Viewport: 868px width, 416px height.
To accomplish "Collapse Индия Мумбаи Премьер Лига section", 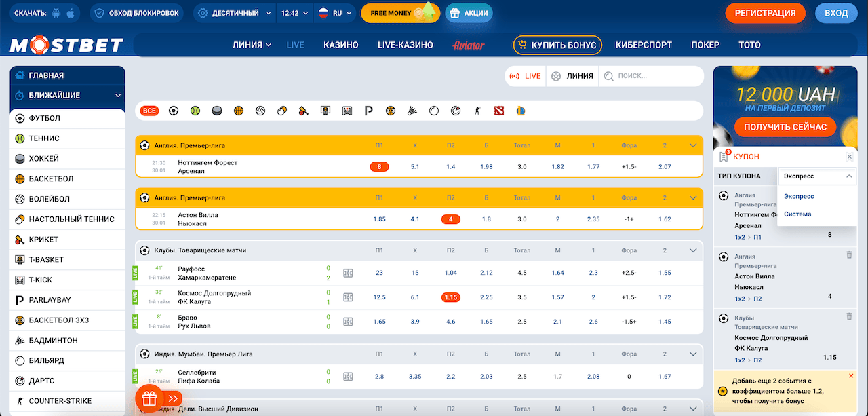I will click(x=693, y=354).
